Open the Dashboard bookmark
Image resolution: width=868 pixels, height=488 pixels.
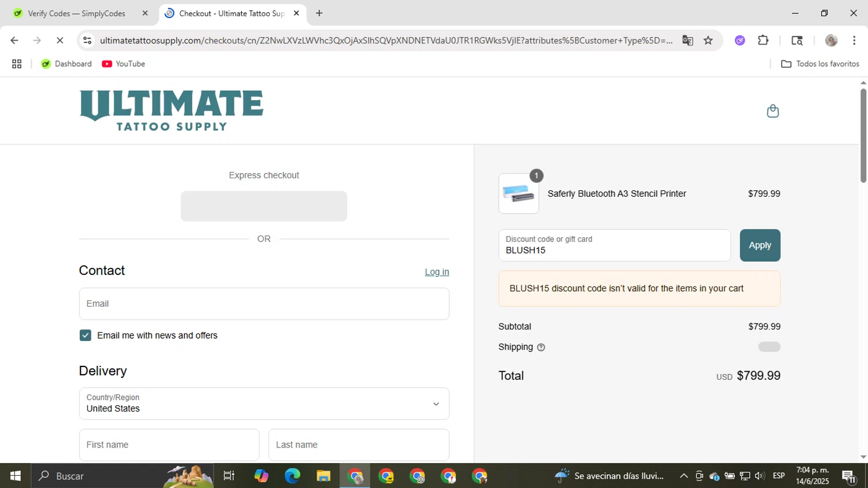point(67,64)
